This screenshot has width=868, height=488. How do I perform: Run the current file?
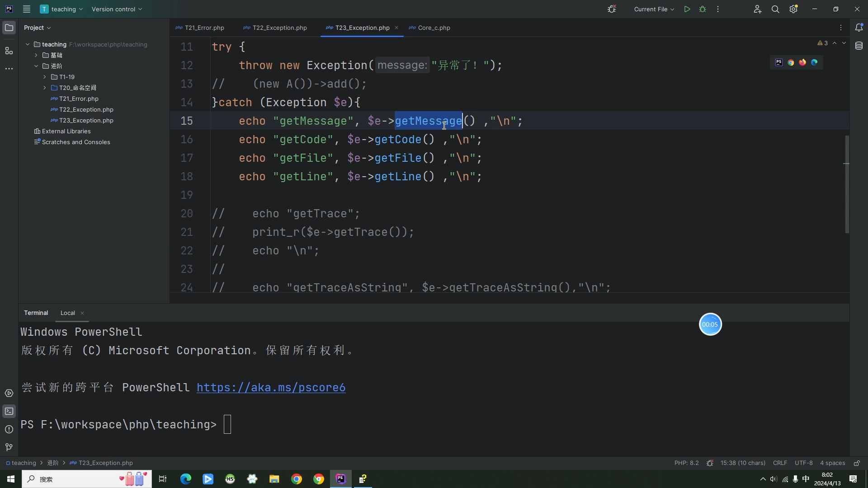(687, 9)
